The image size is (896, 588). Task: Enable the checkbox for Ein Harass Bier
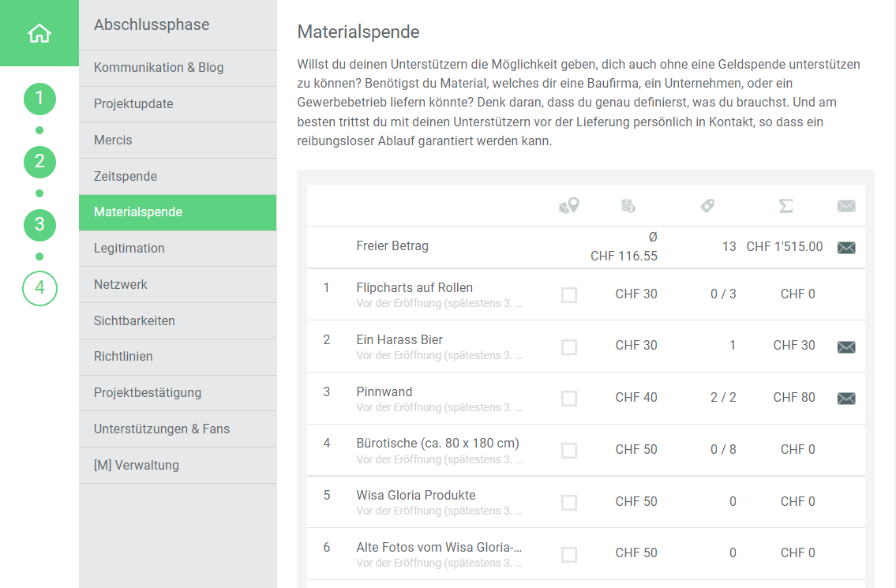pyautogui.click(x=568, y=347)
